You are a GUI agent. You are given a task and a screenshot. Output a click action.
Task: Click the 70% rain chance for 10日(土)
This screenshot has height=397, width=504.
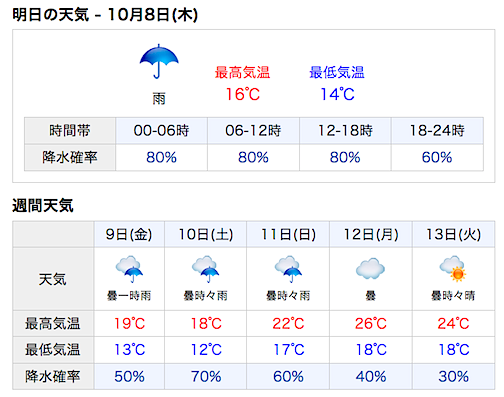coord(206,377)
